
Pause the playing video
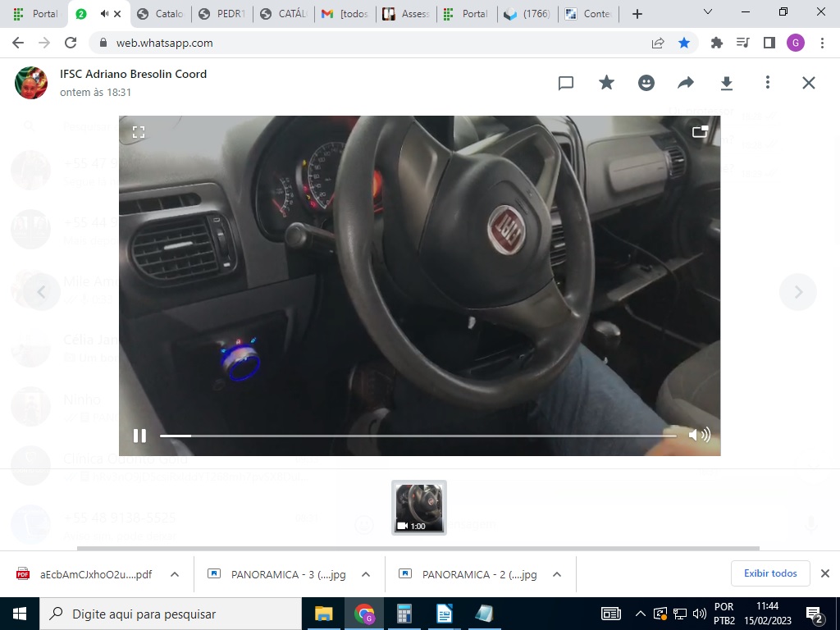click(x=139, y=436)
